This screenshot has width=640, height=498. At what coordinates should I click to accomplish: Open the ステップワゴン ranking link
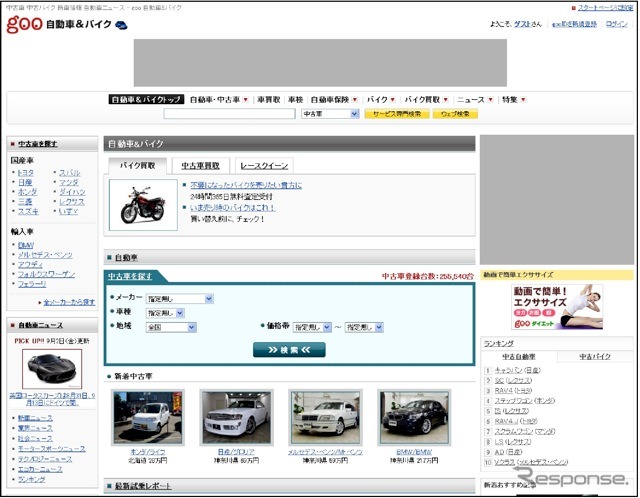524,401
